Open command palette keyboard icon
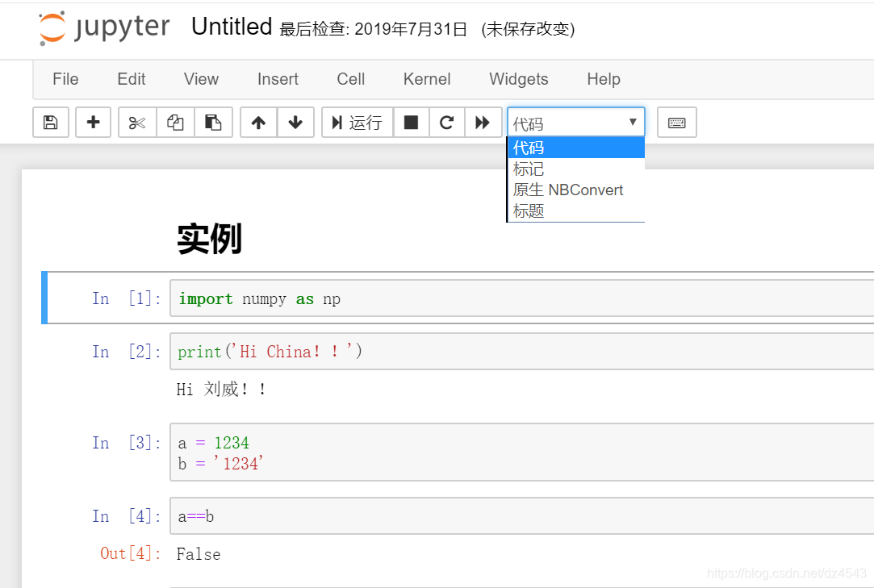Viewport: 874px width, 588px height. (x=676, y=122)
